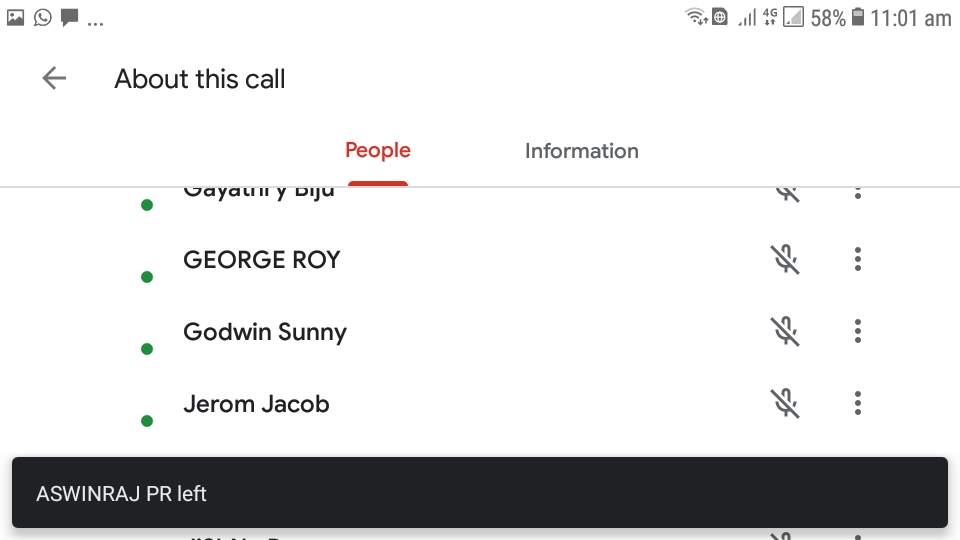The width and height of the screenshot is (960, 540).
Task: Tap the battery icon in status bar
Action: click(858, 18)
